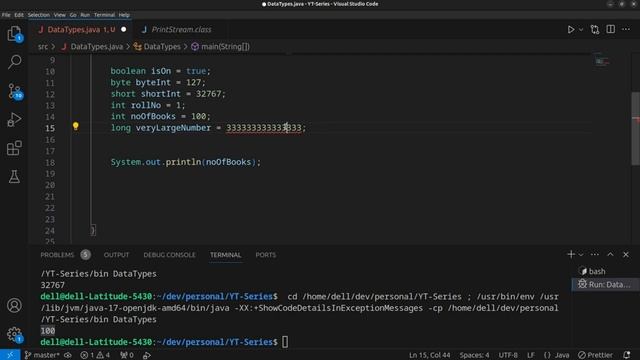This screenshot has height=360, width=640.
Task: Open the launch profile dropdown next to plus
Action: 581,255
